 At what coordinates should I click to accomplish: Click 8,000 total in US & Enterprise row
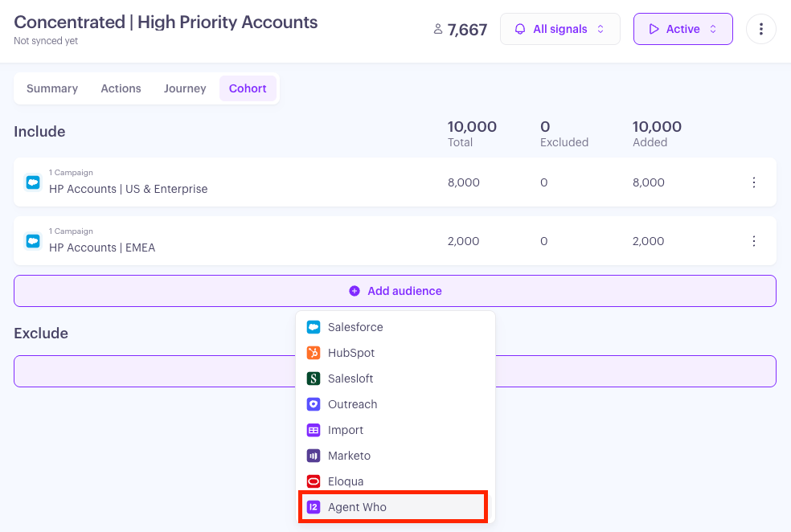click(x=464, y=182)
